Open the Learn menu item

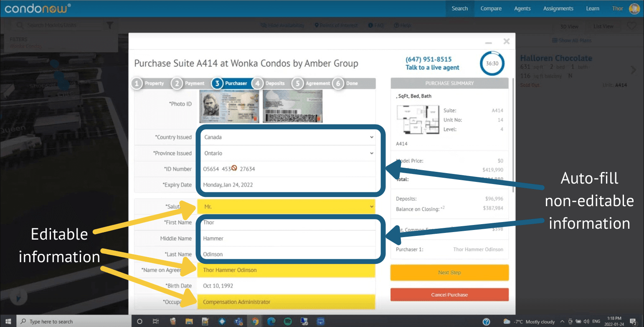pos(592,8)
